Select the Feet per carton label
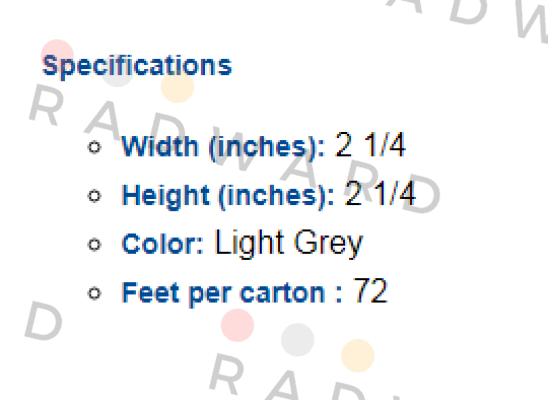The image size is (548, 400). (x=232, y=293)
